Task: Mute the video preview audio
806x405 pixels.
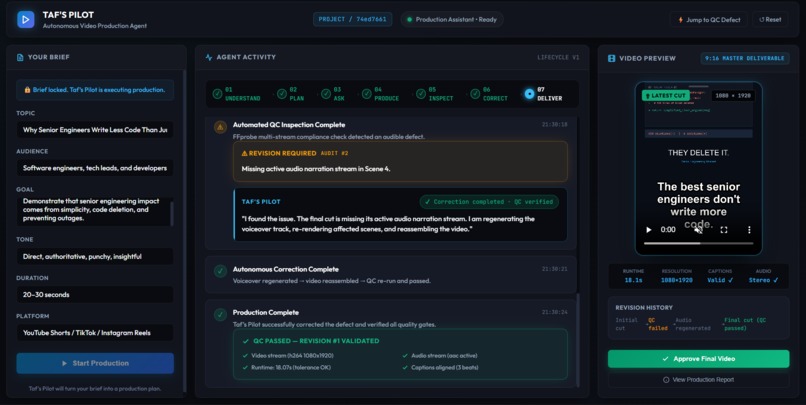Action: pyautogui.click(x=698, y=230)
